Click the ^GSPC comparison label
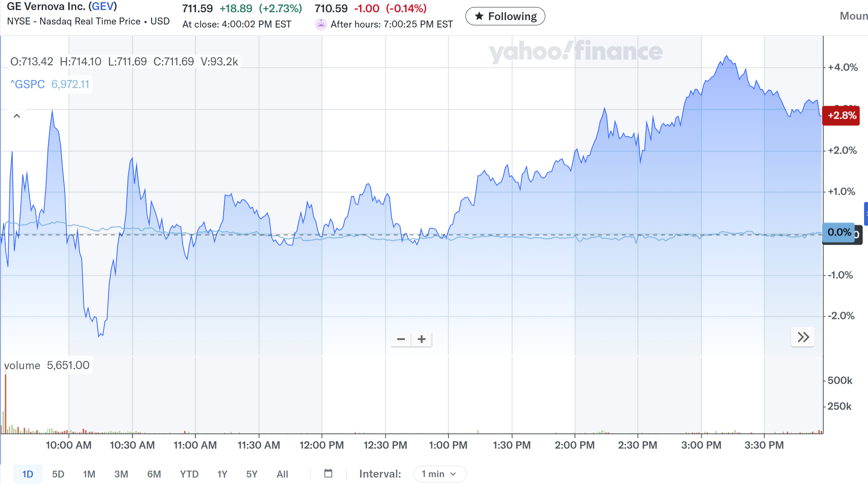 pyautogui.click(x=28, y=84)
